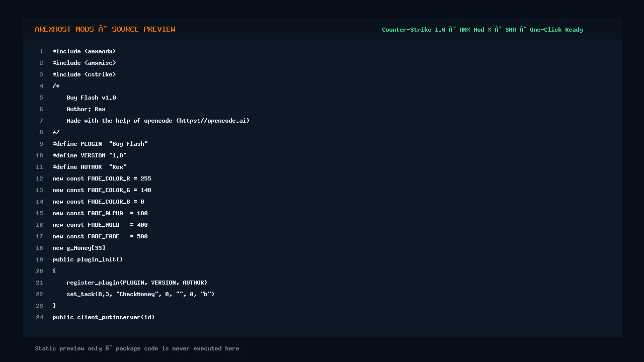Click the 'Author: Rex' comment line

pos(86,109)
